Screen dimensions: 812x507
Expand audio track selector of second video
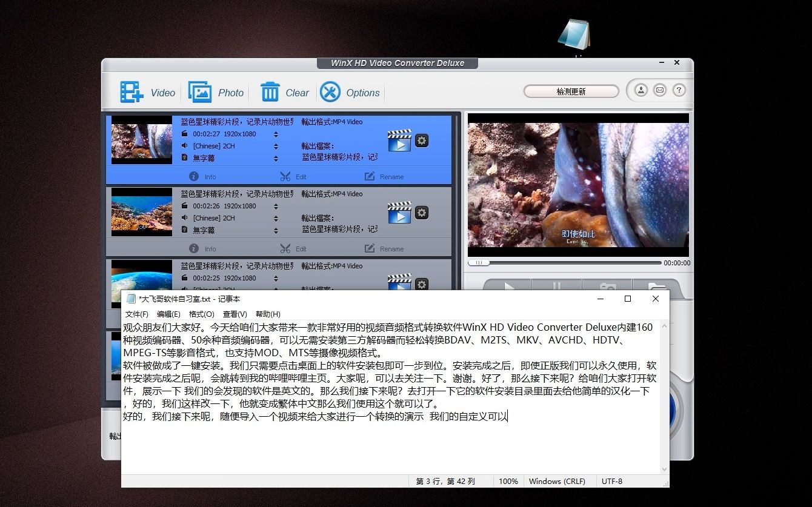tap(276, 218)
